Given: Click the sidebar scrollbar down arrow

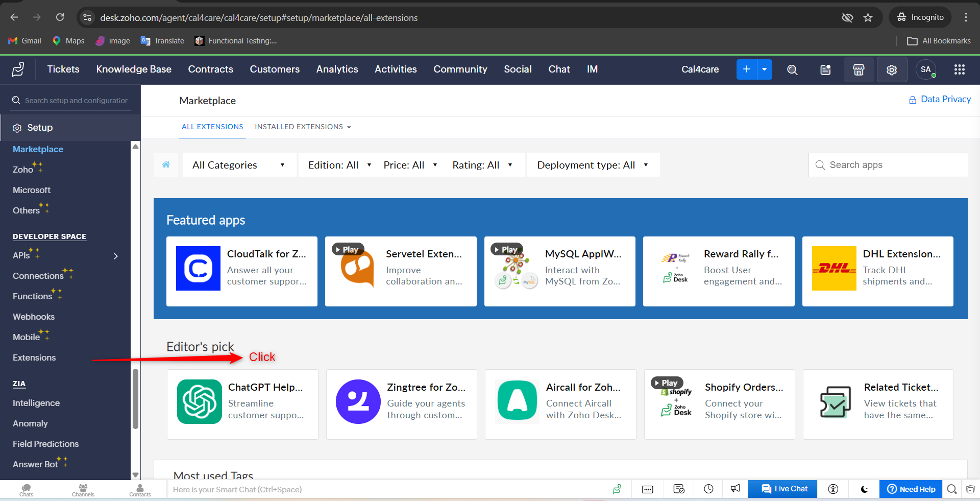Looking at the screenshot, I should point(135,474).
